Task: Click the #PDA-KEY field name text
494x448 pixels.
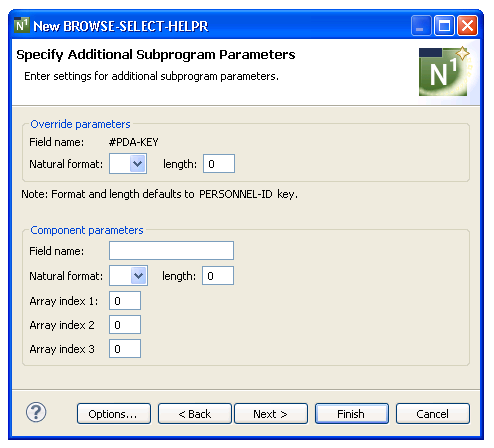Action: 134,142
